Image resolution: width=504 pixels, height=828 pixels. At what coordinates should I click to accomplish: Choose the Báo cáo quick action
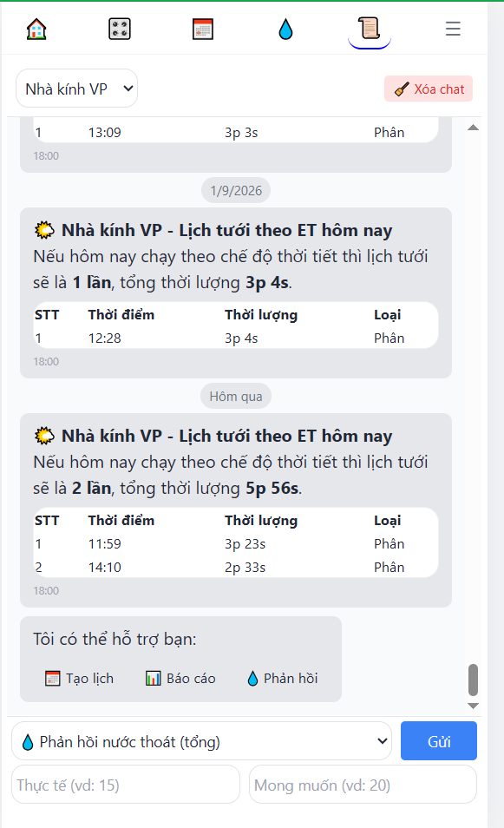[x=180, y=678]
